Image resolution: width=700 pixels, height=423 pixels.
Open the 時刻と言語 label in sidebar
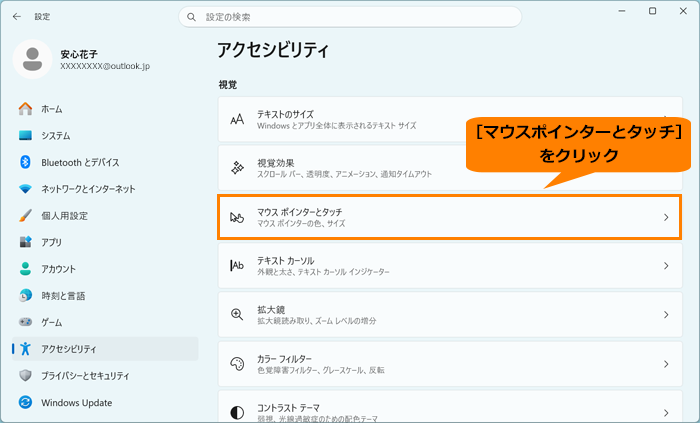click(63, 295)
